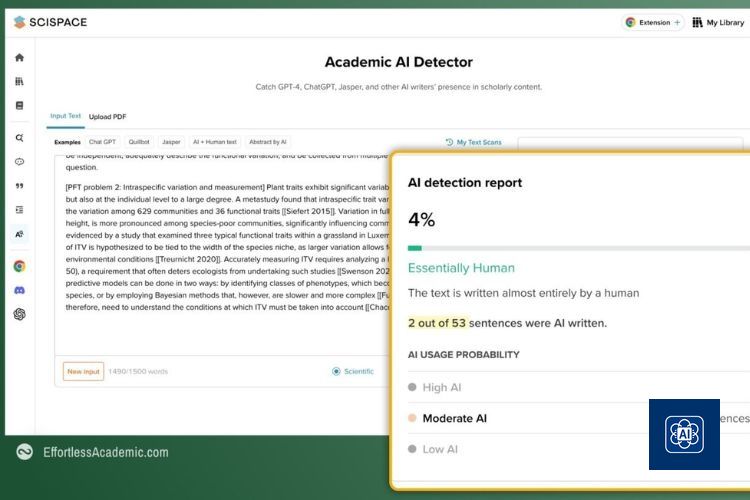This screenshot has height=500, width=750.
Task: Open the ChatGPT sidebar icon
Action: click(x=19, y=314)
